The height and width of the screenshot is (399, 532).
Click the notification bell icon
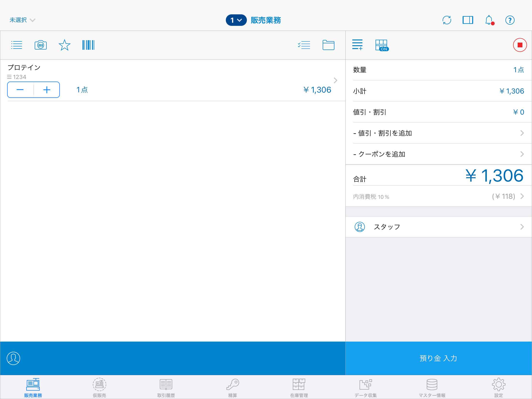pos(489,20)
